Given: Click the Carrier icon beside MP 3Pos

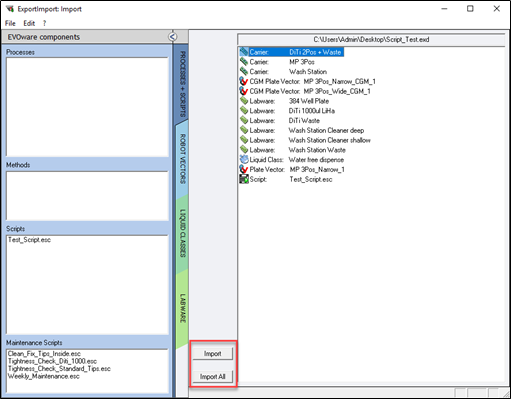Looking at the screenshot, I should pyautogui.click(x=244, y=62).
